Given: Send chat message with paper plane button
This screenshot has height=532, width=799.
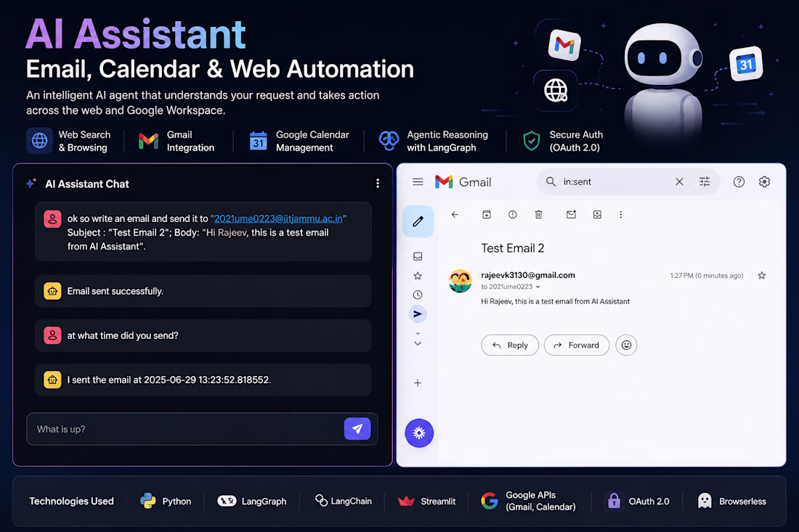Looking at the screenshot, I should click(357, 429).
